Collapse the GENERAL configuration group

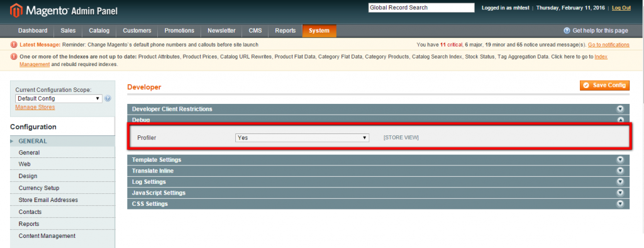(62, 141)
